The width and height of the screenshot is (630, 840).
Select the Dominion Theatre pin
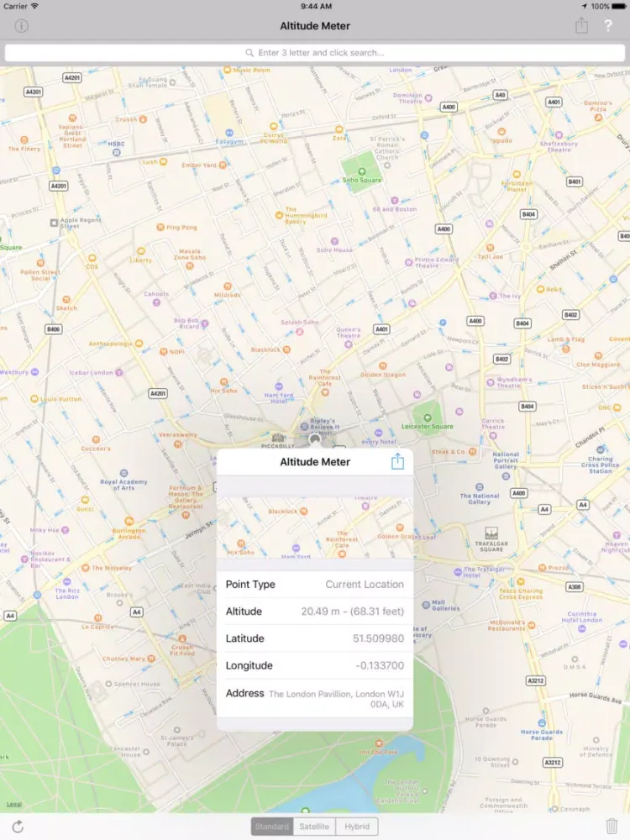tap(428, 98)
